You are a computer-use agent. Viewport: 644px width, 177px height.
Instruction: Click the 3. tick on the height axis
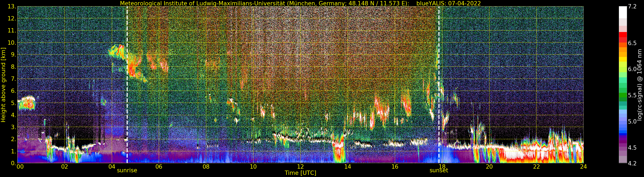click(13, 127)
